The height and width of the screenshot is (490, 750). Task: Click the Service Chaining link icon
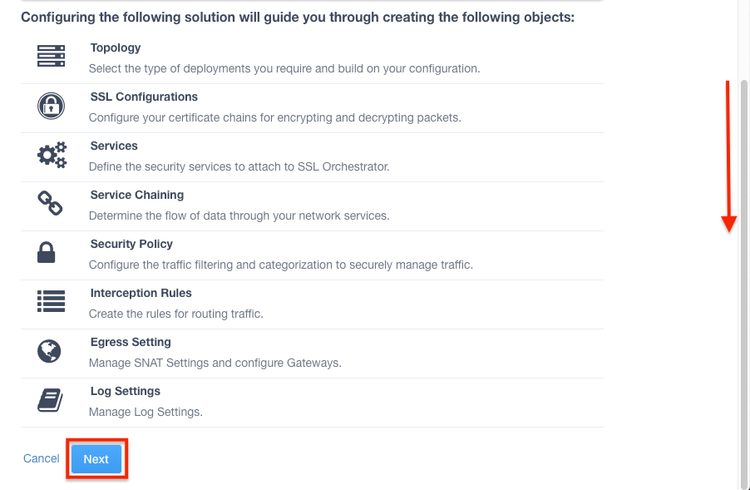50,204
